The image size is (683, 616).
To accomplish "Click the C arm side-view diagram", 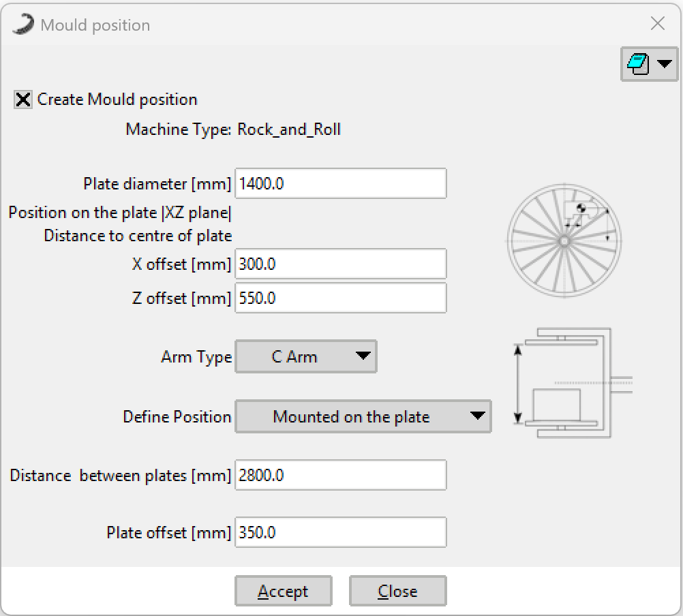I will coord(573,383).
